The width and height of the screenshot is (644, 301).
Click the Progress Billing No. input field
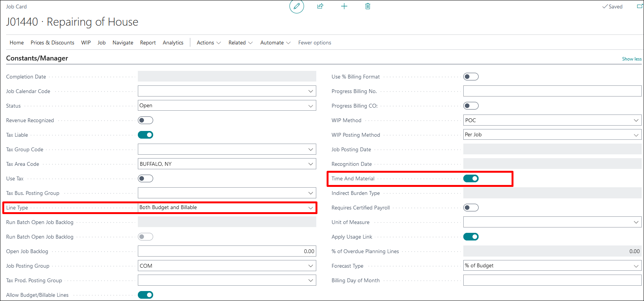[552, 91]
